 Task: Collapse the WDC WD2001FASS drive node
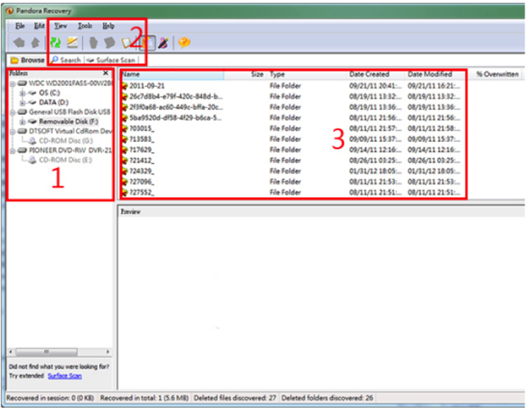12,84
